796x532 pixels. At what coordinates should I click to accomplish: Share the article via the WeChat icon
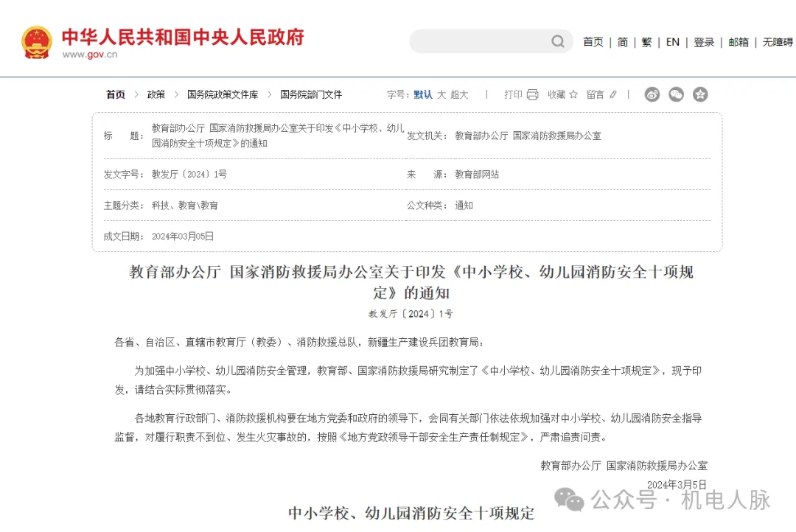[x=676, y=94]
